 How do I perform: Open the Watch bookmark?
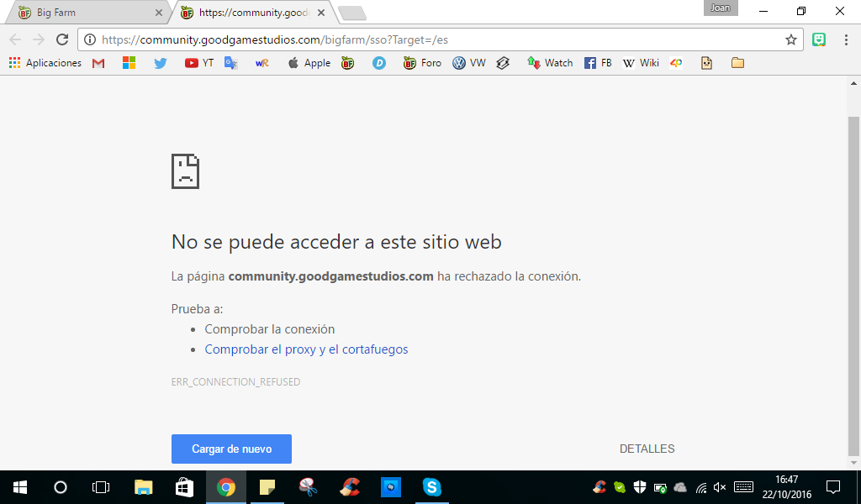pos(550,63)
